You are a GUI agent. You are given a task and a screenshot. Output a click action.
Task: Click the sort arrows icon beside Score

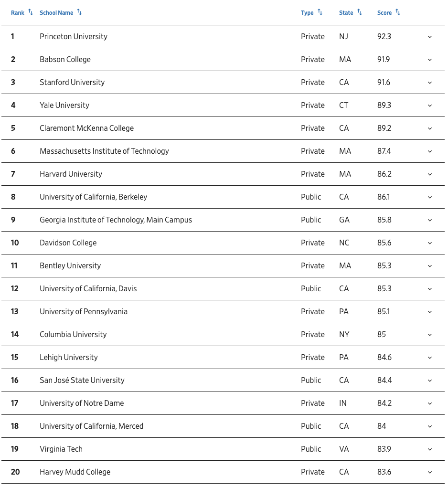(x=398, y=12)
